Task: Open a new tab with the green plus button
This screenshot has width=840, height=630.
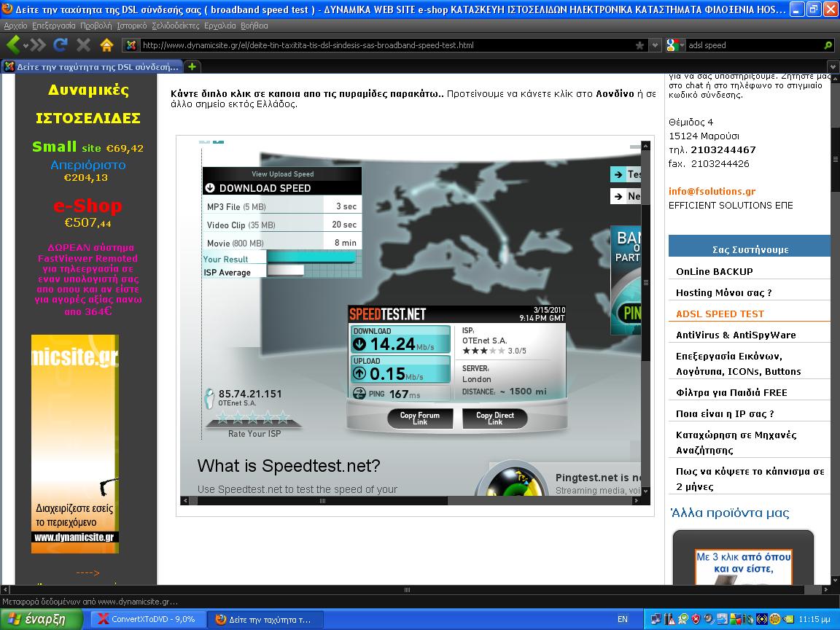Action: tap(192, 66)
